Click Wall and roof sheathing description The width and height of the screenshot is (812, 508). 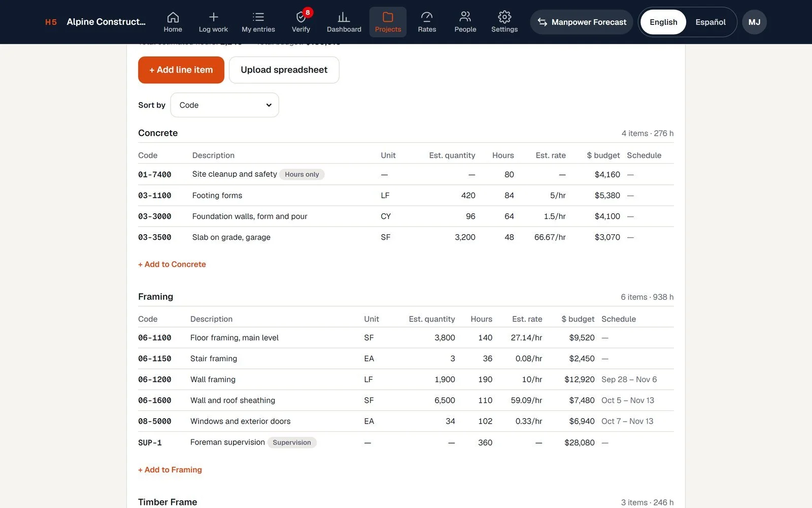(233, 400)
